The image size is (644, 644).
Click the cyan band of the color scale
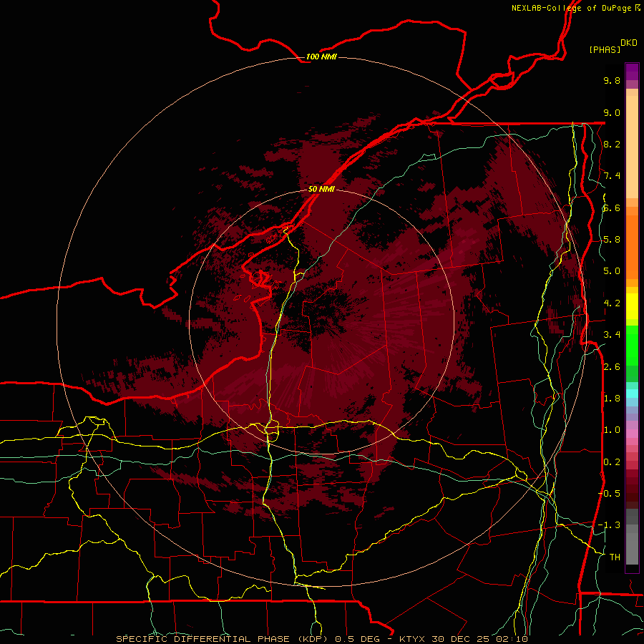click(632, 394)
